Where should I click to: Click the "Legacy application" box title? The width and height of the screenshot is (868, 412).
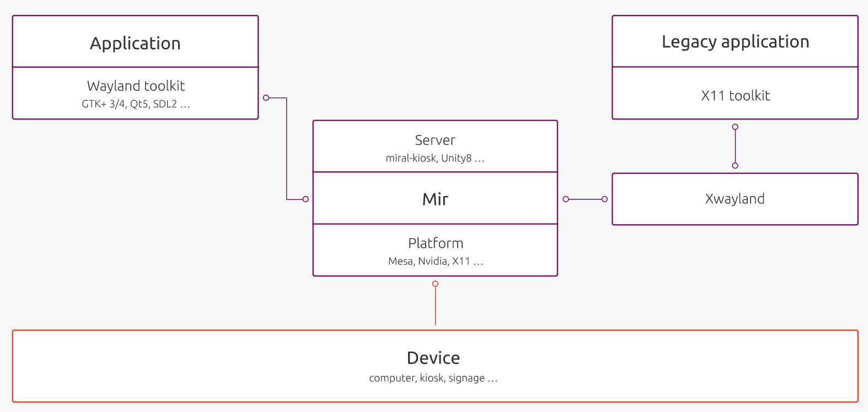[735, 42]
